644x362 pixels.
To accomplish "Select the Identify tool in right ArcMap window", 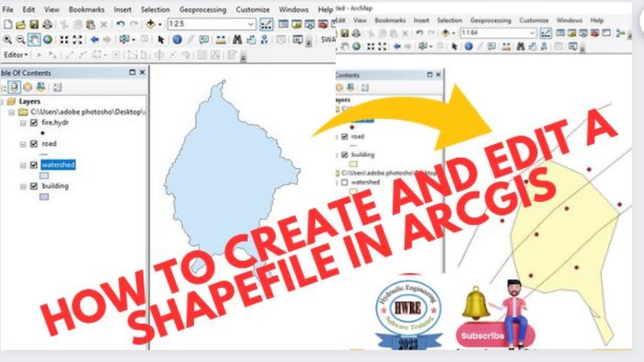I will [468, 46].
